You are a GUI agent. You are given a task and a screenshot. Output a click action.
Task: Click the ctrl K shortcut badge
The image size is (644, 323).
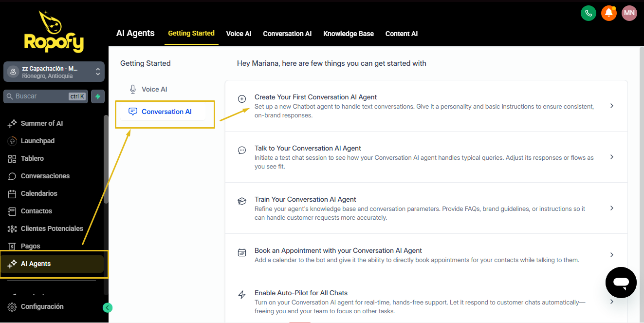point(77,96)
